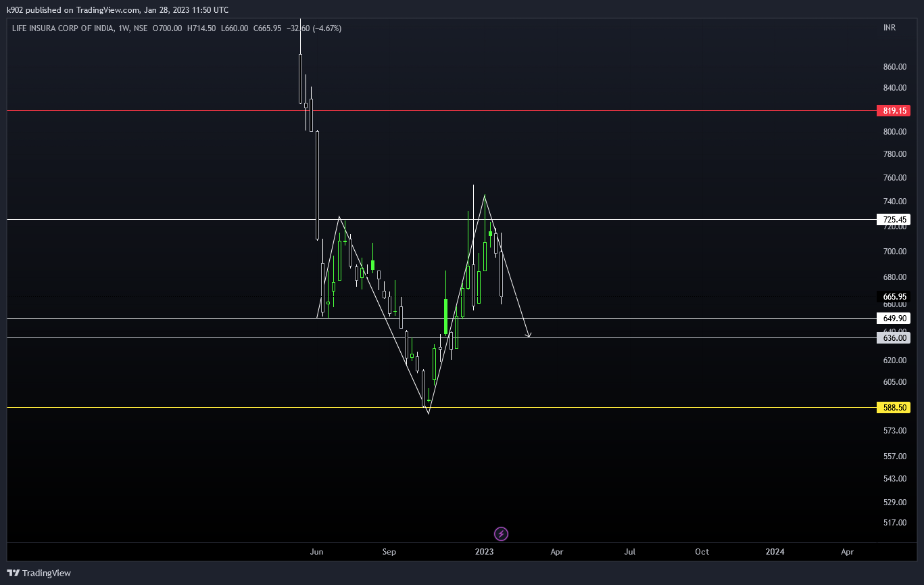Click the 605.00 price axis tick
This screenshot has width=924, height=585.
[894, 382]
